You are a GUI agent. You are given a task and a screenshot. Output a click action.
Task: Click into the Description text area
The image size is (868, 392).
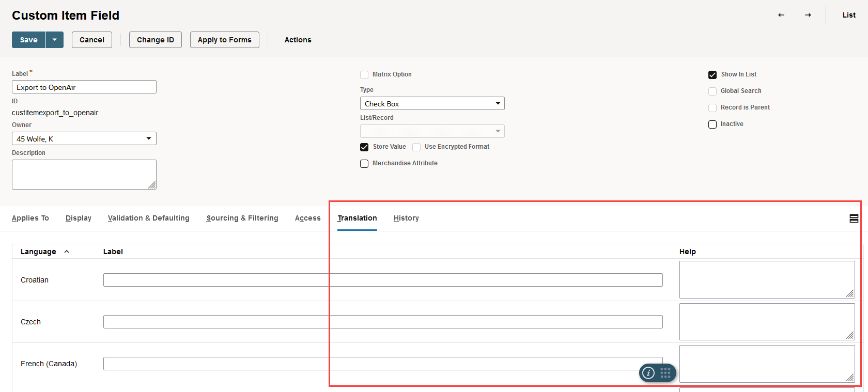[x=84, y=175]
